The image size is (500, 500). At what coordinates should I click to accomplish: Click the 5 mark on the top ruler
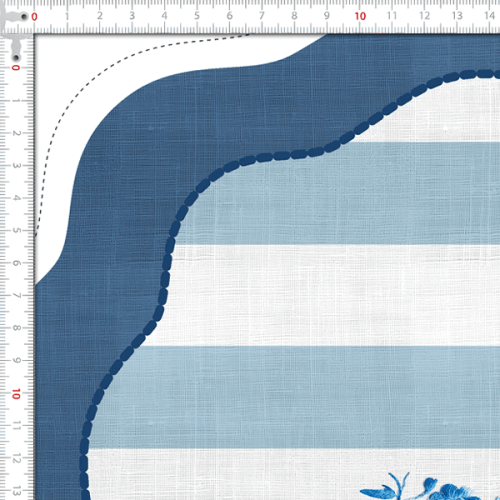pyautogui.click(x=197, y=16)
